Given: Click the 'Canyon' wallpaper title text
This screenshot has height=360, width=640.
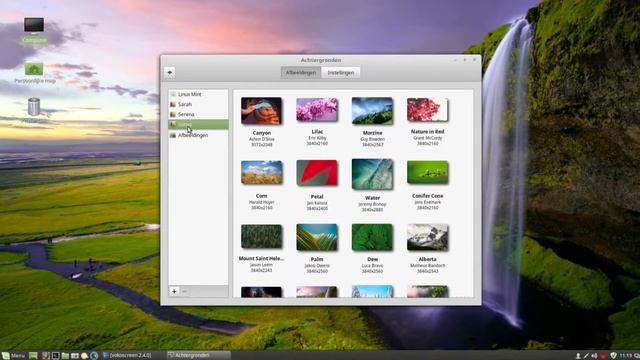Looking at the screenshot, I should (262, 133).
